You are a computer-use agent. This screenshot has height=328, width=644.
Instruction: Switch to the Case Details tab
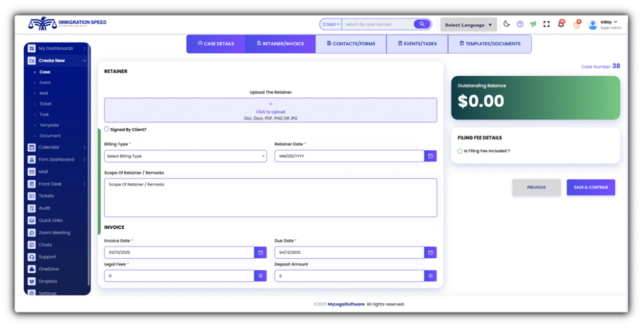(216, 43)
